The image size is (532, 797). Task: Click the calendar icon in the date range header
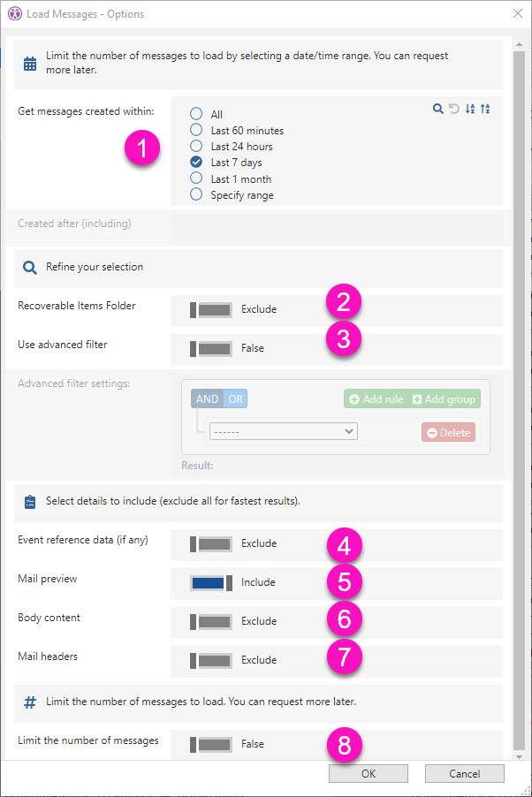pyautogui.click(x=30, y=63)
